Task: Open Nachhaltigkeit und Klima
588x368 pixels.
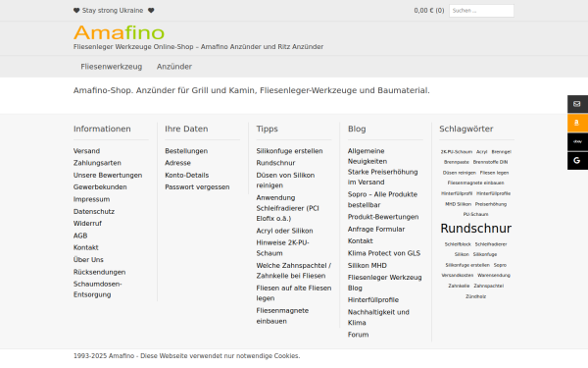Action: point(378,317)
